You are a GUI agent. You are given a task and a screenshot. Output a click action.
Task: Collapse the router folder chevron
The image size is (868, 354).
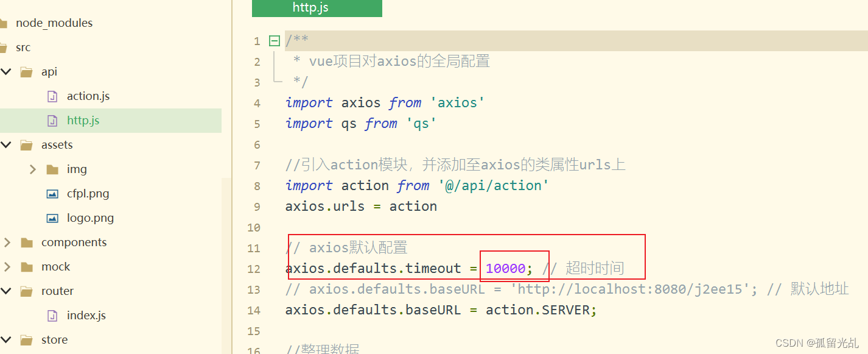tap(7, 291)
